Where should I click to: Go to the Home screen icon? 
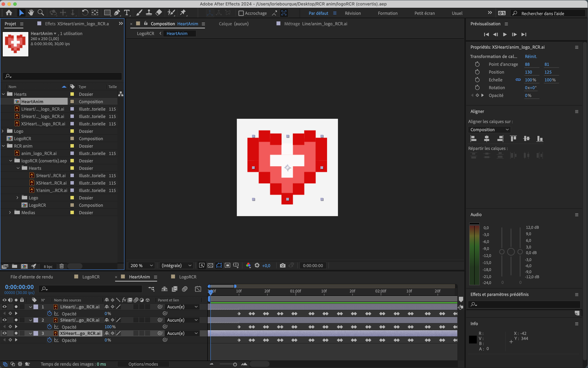(9, 13)
